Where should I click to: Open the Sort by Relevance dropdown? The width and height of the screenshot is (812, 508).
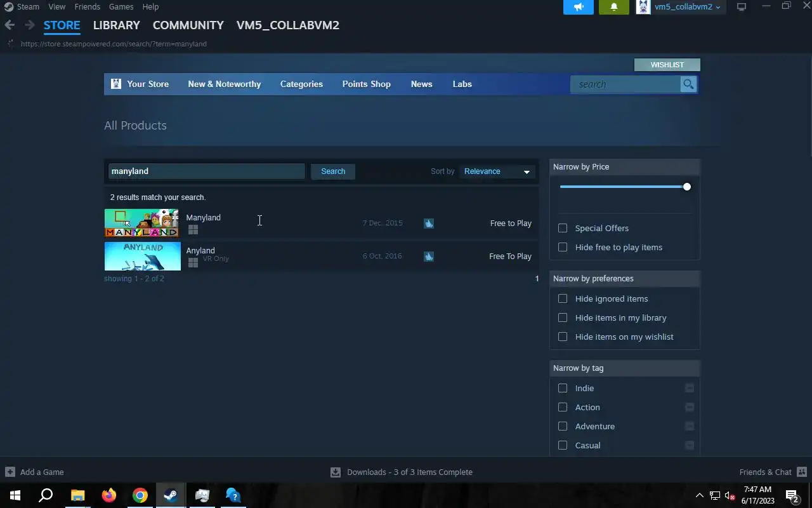coord(497,171)
